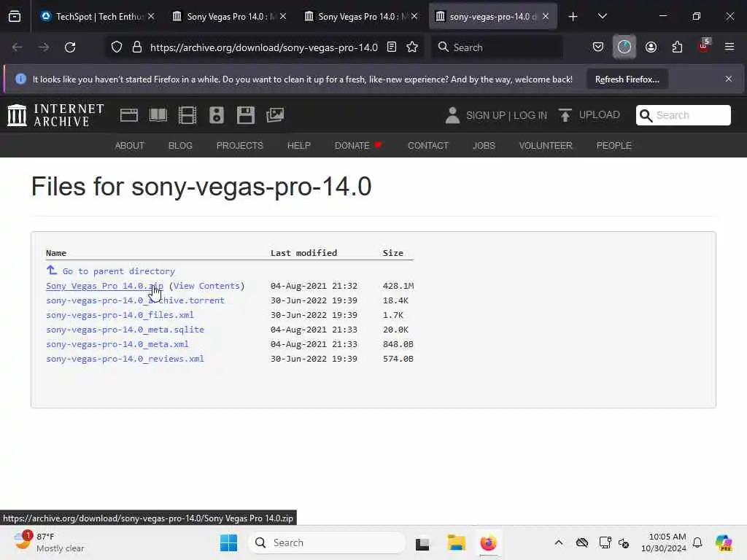Viewport: 747px width, 560px height.
Task: Click the parent directory up-arrow icon
Action: pos(52,271)
